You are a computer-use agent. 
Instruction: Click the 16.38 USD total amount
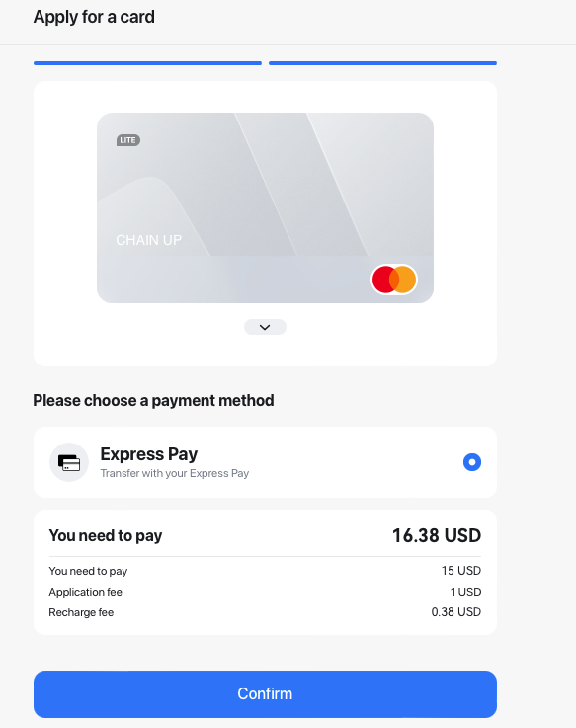437,535
